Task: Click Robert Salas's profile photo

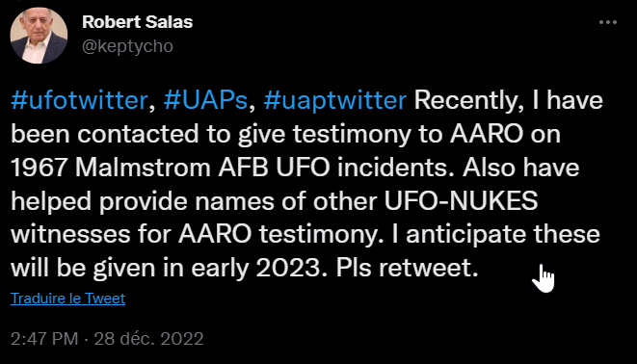Action: point(39,36)
